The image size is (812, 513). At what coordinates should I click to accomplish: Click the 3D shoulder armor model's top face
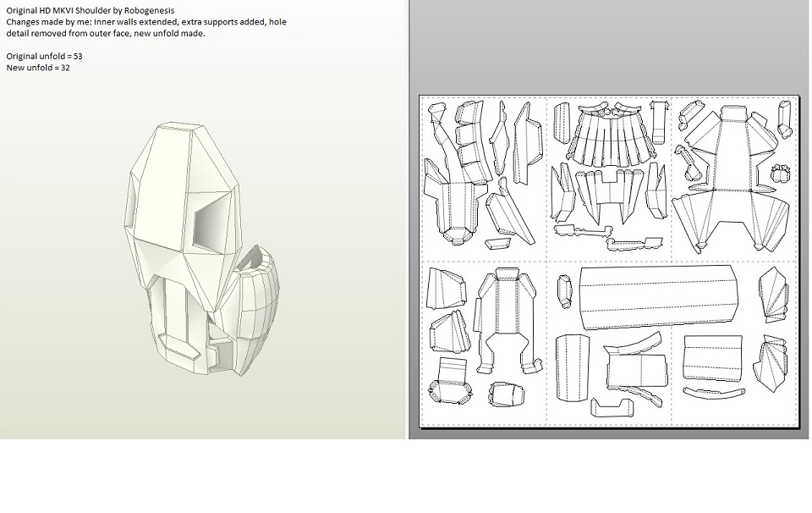click(x=179, y=127)
